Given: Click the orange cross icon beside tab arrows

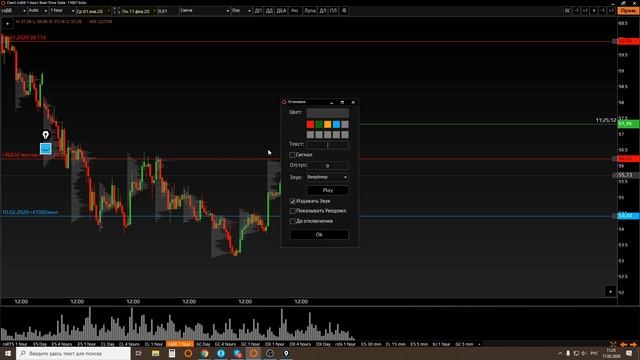Looking at the screenshot, I should 613,344.
